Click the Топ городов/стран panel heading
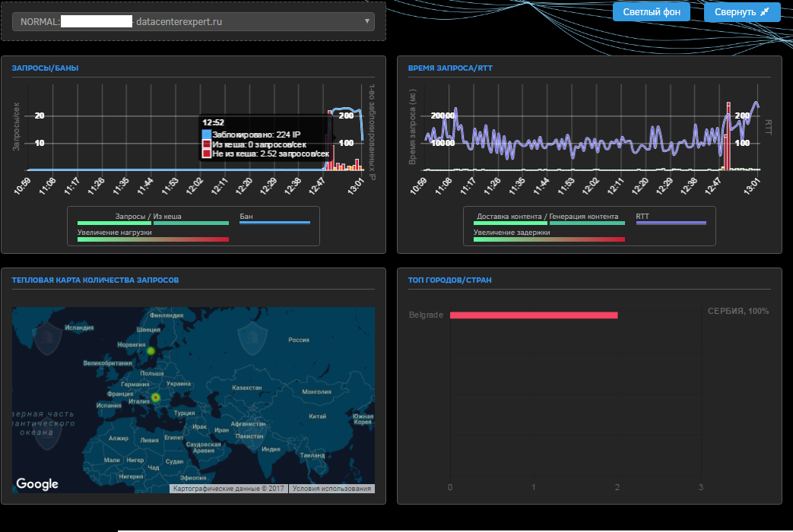793x532 pixels. (x=449, y=280)
